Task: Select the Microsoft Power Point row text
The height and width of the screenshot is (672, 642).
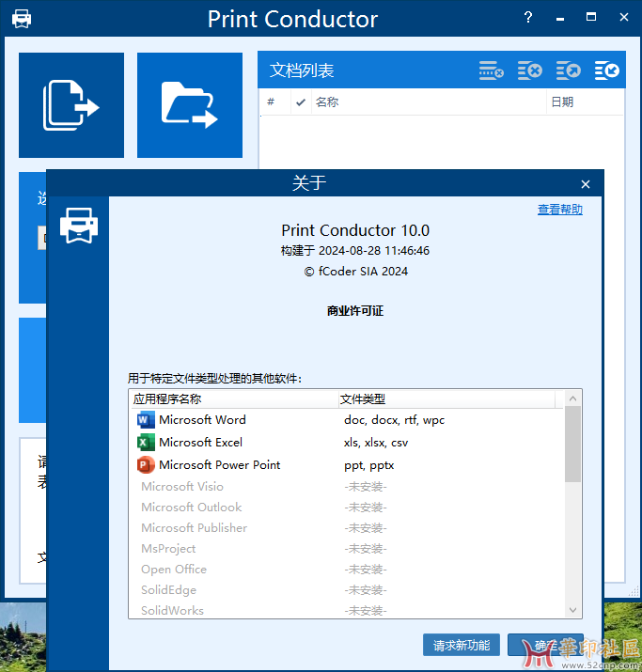Action: [x=219, y=465]
